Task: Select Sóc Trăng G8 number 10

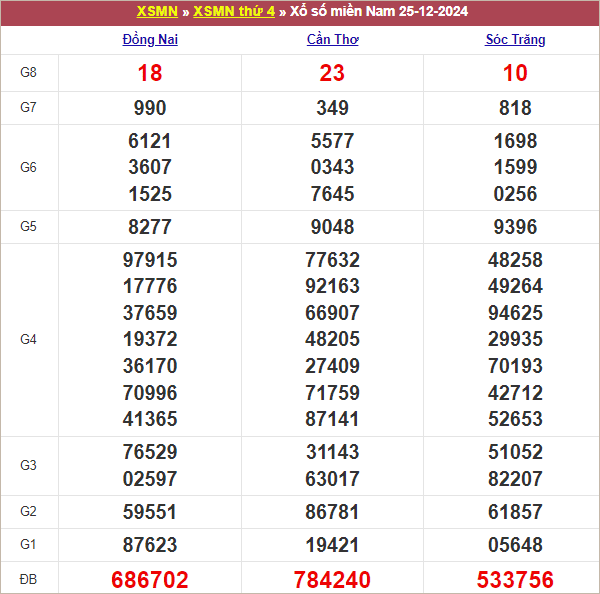Action: 515,73
